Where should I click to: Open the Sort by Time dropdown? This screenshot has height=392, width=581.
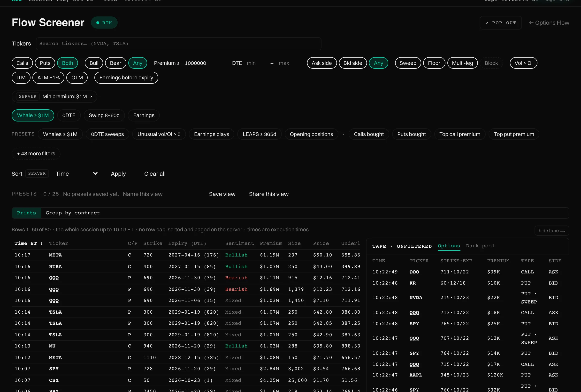(76, 174)
